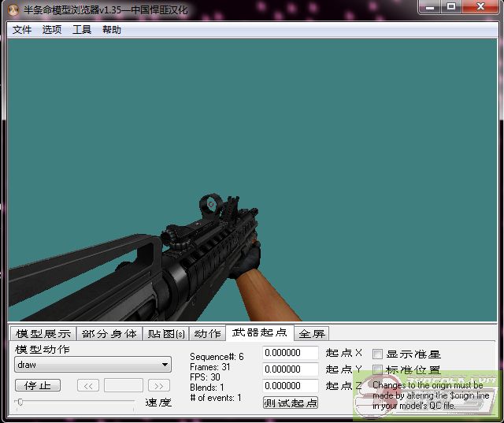
Task: Switch to the 部分身体 tab
Action: coord(109,333)
